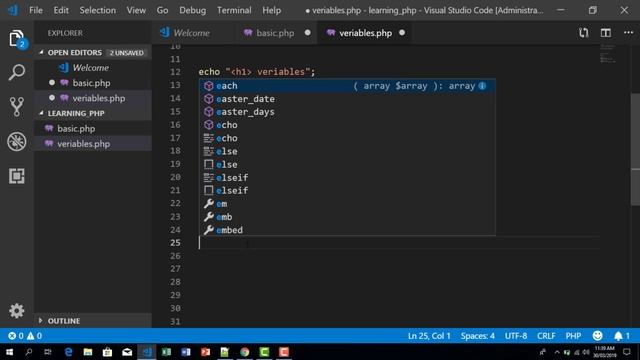This screenshot has height=360, width=640.
Task: Open Excel from the taskbar
Action: point(166,352)
